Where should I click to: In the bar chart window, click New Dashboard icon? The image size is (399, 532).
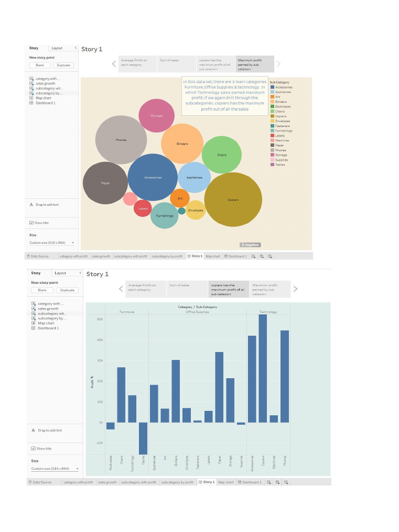[277, 482]
